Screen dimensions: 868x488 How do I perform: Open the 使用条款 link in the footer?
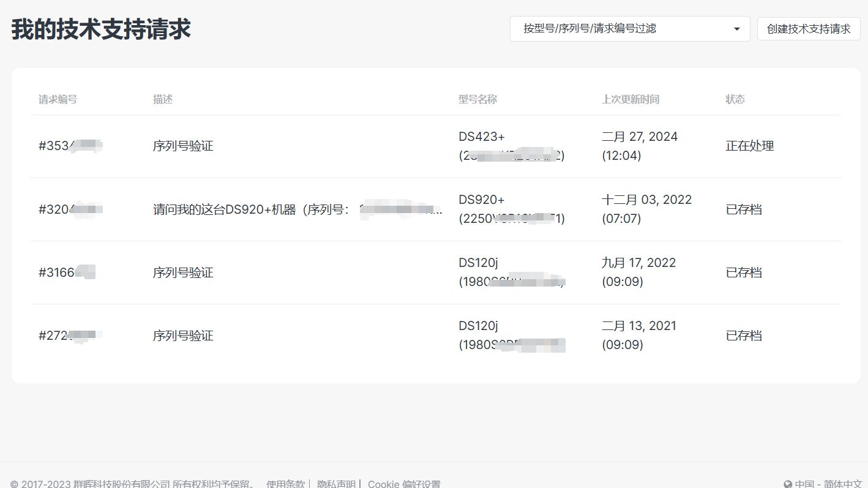[x=285, y=484]
